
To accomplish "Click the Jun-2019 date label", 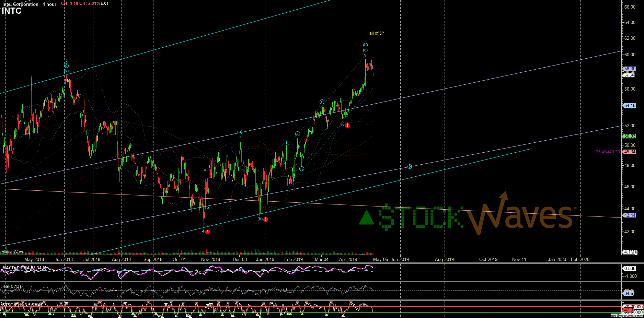I will (x=400, y=259).
